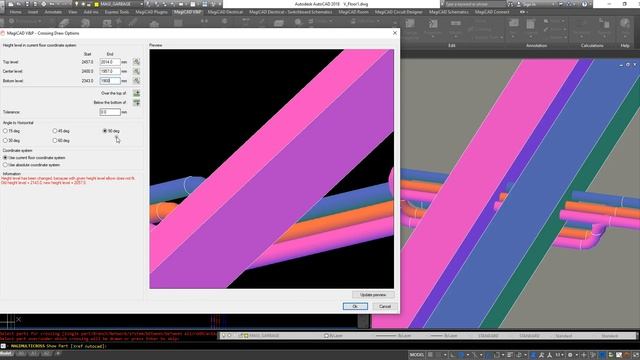This screenshot has width=640, height=360.
Task: Select 30 deg angle option
Action: coord(5,140)
